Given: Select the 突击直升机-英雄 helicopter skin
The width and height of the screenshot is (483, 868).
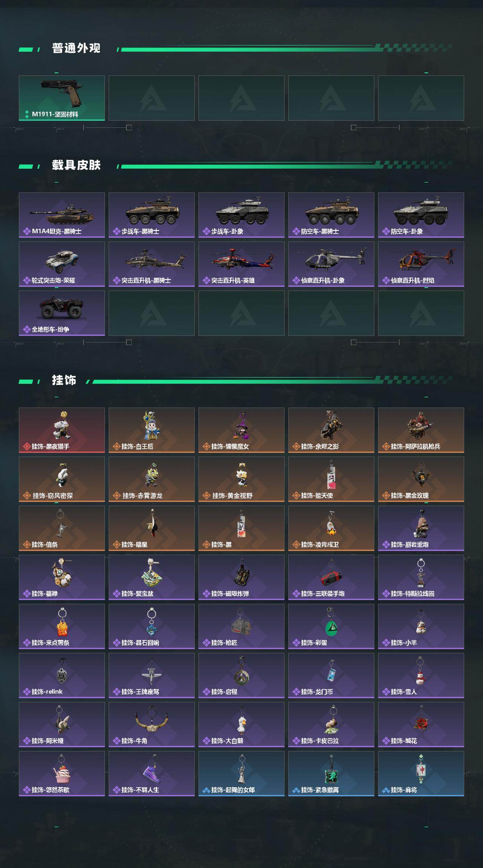Looking at the screenshot, I should pyautogui.click(x=241, y=264).
